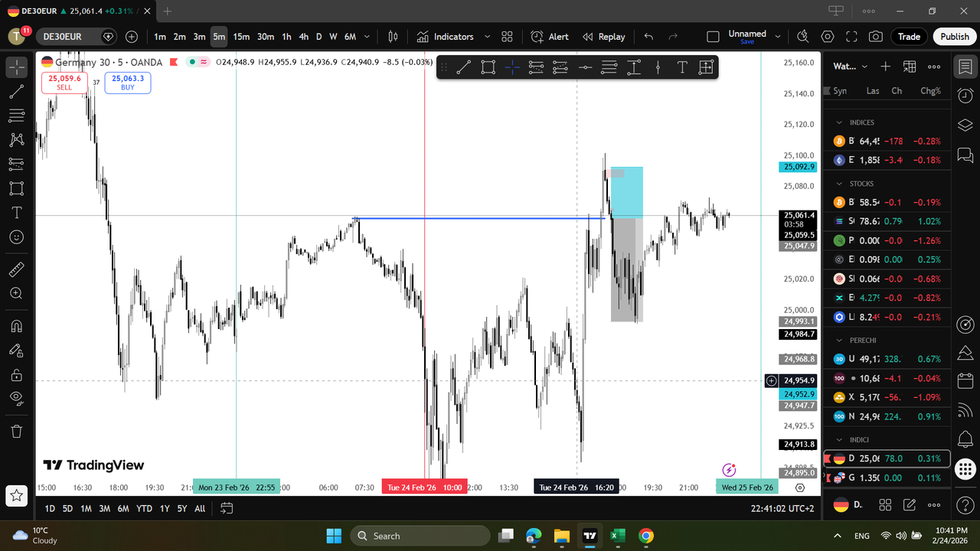Viewport: 980px width, 551px height.
Task: Create an Alert from the top toolbar
Action: (x=550, y=37)
